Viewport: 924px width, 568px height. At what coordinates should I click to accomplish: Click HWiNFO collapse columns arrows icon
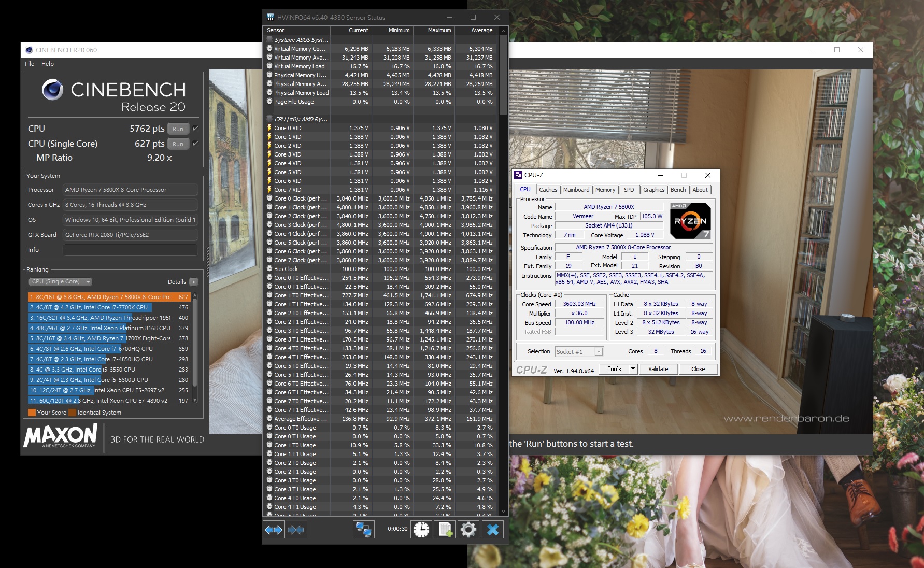click(x=296, y=530)
